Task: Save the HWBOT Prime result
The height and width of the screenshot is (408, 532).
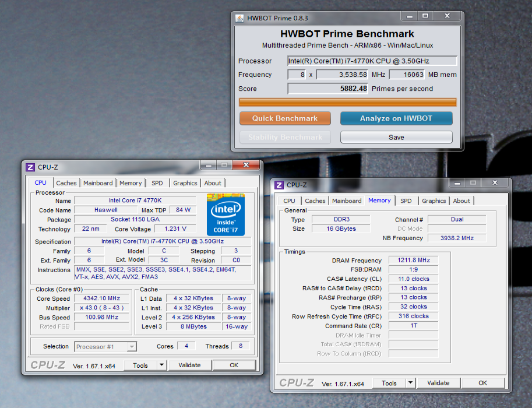Action: click(396, 137)
